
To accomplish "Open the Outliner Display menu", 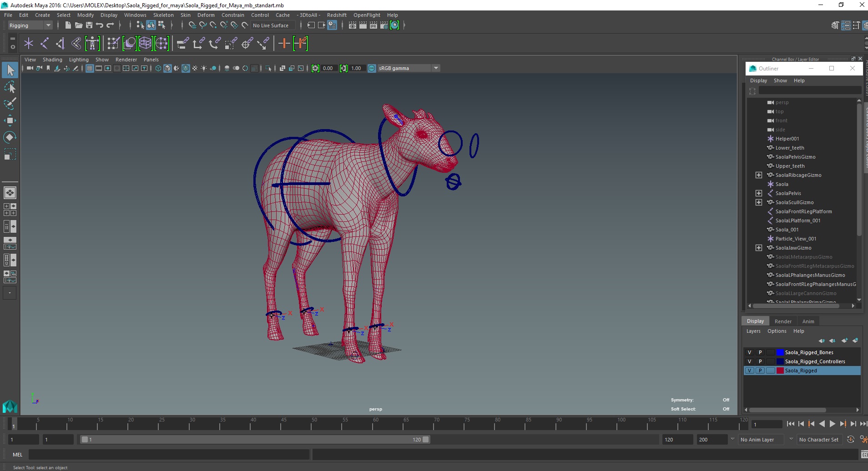I will pyautogui.click(x=758, y=80).
